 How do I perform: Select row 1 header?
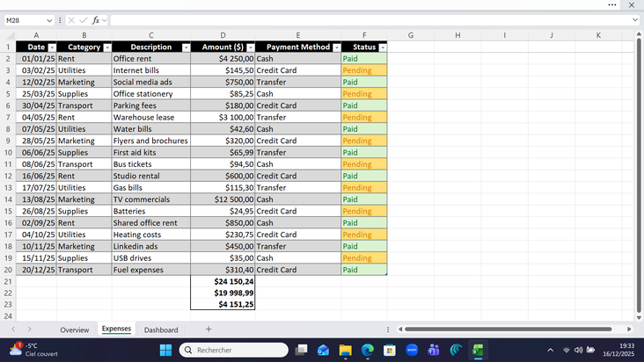[x=8, y=47]
